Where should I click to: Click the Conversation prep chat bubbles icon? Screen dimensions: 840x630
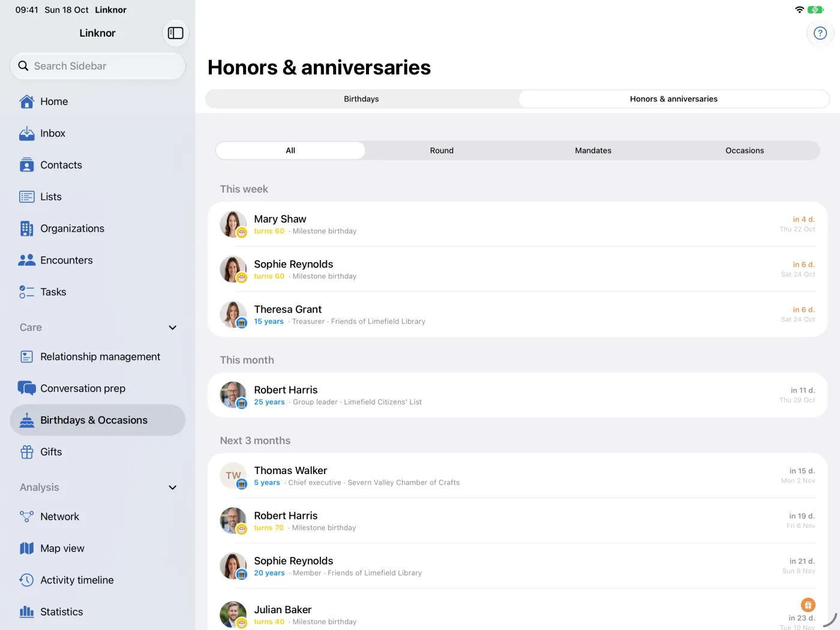tap(27, 388)
